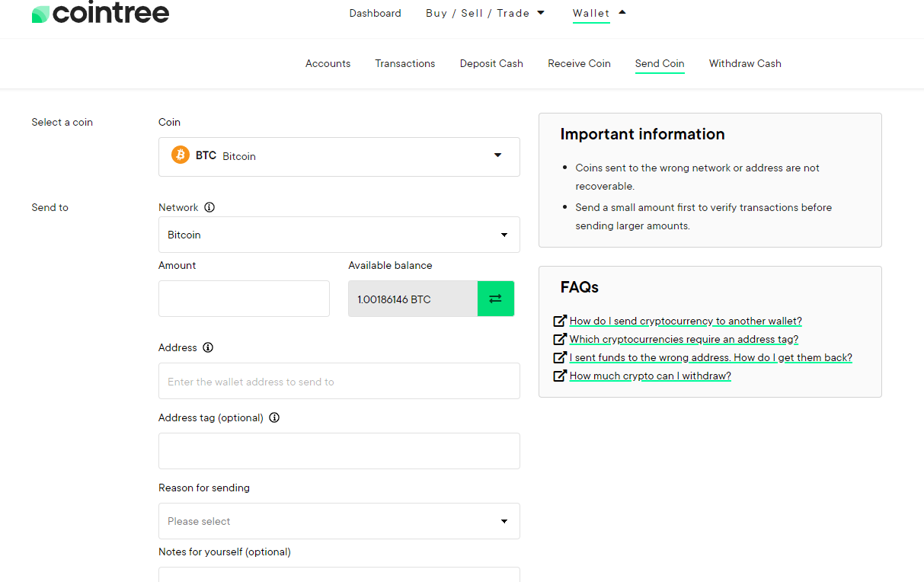
Task: Switch to the Transactions tab
Action: [405, 63]
